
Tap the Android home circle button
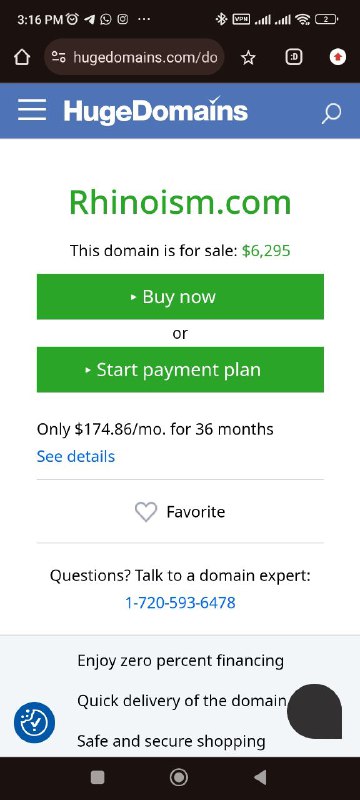point(179,777)
